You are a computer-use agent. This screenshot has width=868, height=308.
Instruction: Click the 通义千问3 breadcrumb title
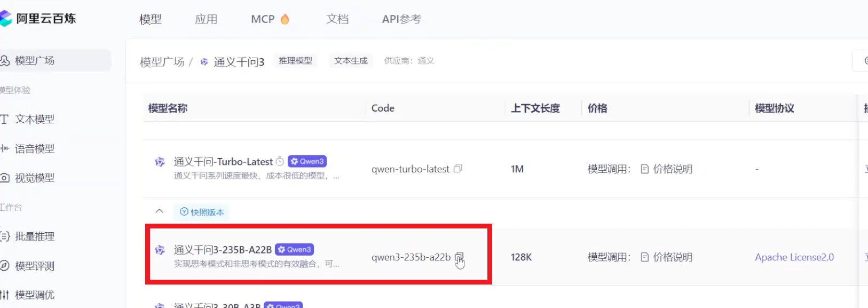click(239, 62)
